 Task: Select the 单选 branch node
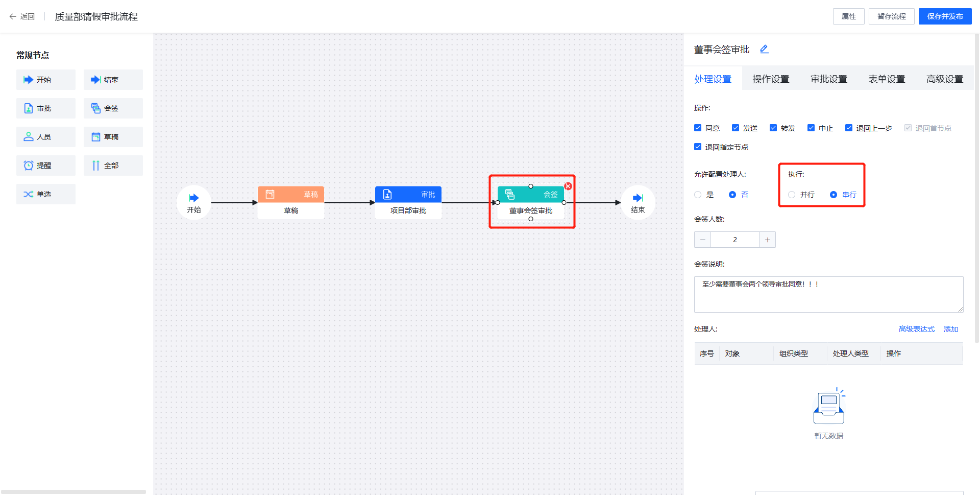46,194
